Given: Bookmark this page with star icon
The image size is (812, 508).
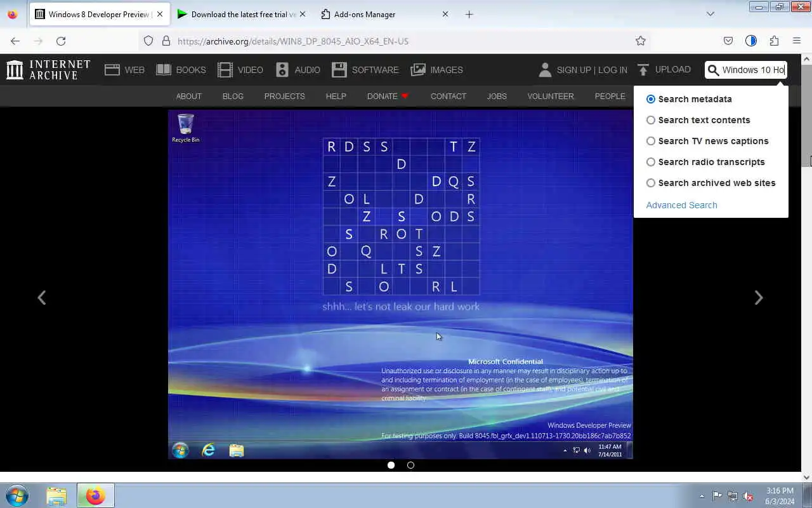Looking at the screenshot, I should click(x=641, y=41).
